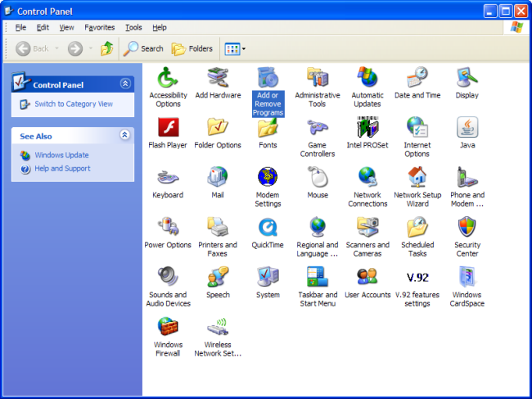The width and height of the screenshot is (532, 399).
Task: Open Regional and Language options
Action: (x=318, y=237)
